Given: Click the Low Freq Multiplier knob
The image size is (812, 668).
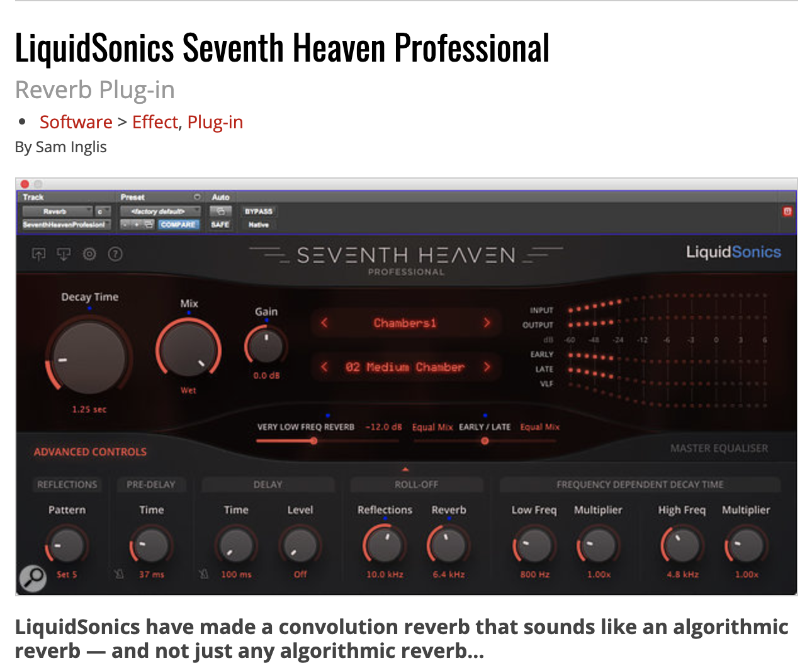Looking at the screenshot, I should pos(598,545).
